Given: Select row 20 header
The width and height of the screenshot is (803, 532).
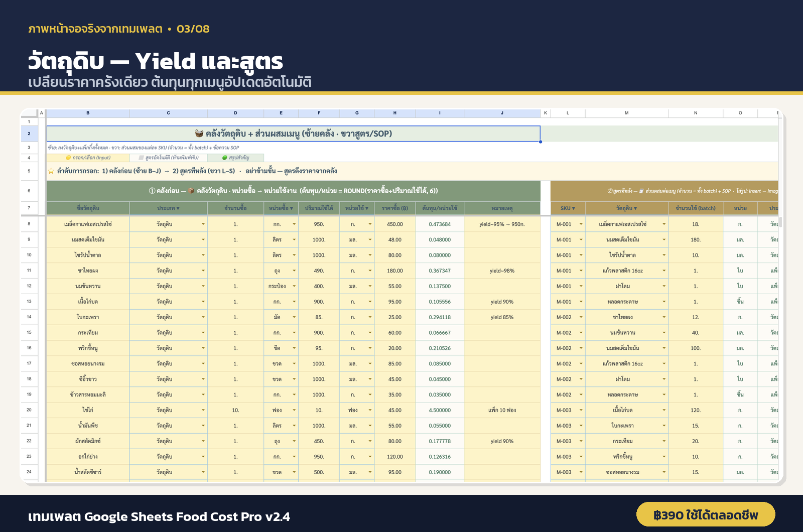Looking at the screenshot, I should pyautogui.click(x=29, y=410).
